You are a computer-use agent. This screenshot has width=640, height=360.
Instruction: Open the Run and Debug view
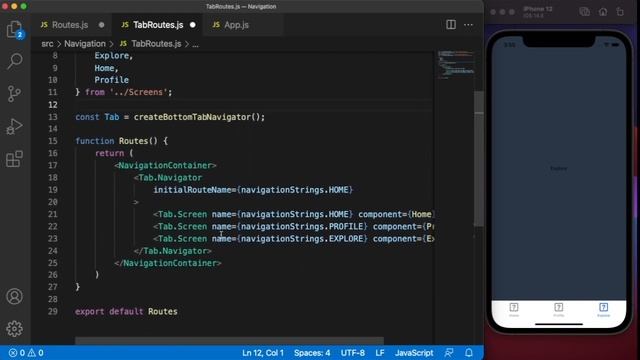15,126
